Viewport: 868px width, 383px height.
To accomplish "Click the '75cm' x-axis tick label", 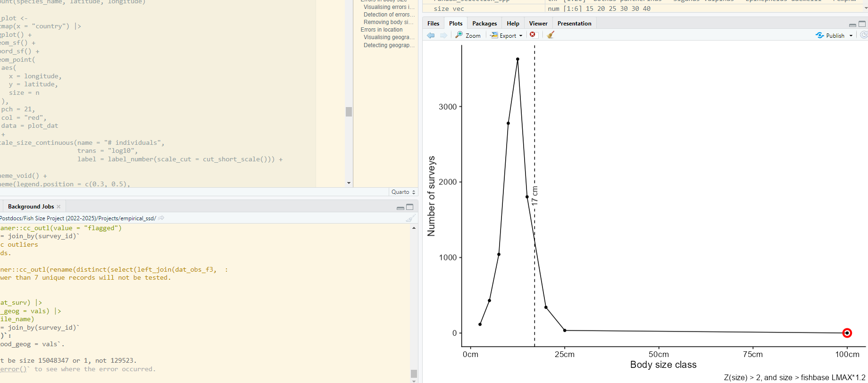I will (752, 354).
